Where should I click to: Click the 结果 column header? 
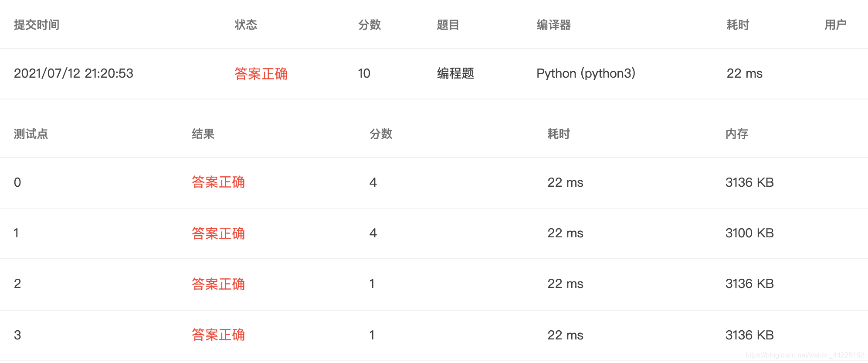pyautogui.click(x=203, y=134)
